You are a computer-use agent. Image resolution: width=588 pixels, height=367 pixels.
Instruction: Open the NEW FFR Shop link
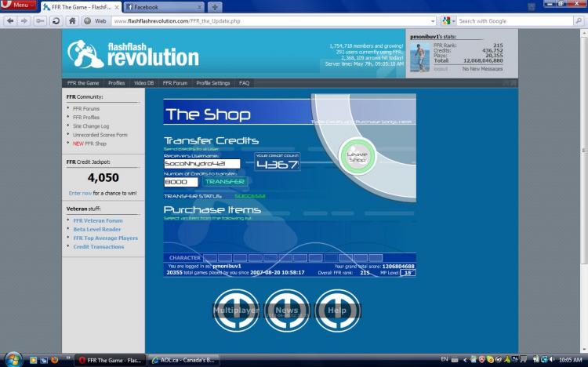click(x=89, y=144)
